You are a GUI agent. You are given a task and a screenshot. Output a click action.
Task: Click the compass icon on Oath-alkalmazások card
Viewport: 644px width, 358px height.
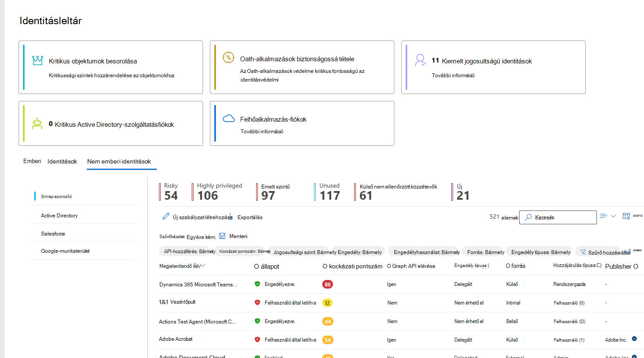tap(228, 57)
